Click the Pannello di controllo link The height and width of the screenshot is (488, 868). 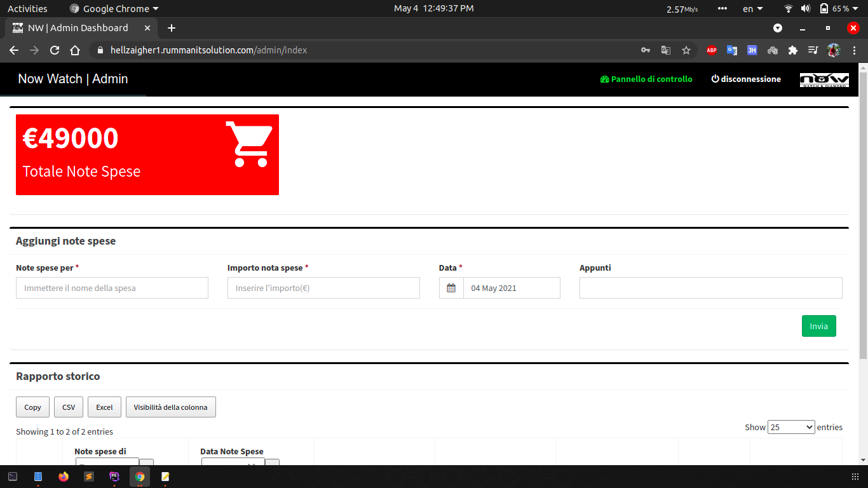point(646,79)
